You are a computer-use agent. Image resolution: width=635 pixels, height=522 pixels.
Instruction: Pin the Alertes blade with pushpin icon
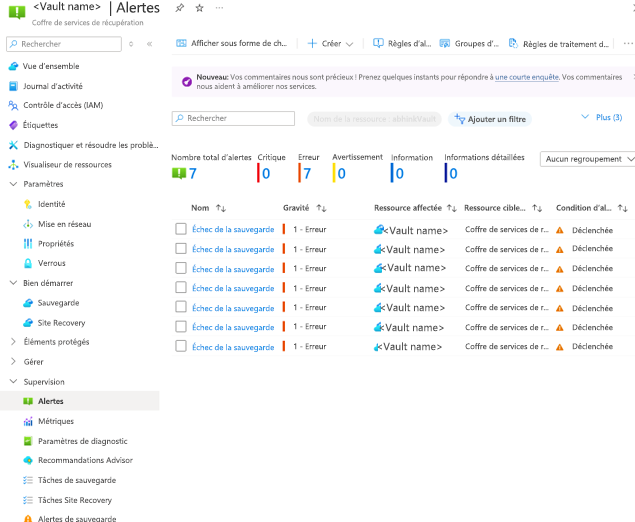point(179,8)
